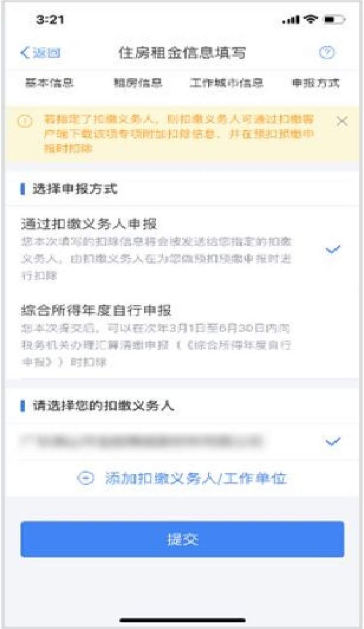Tap 添加扣缴义务人/工作单位 link
The image size is (364, 629).
(x=196, y=478)
